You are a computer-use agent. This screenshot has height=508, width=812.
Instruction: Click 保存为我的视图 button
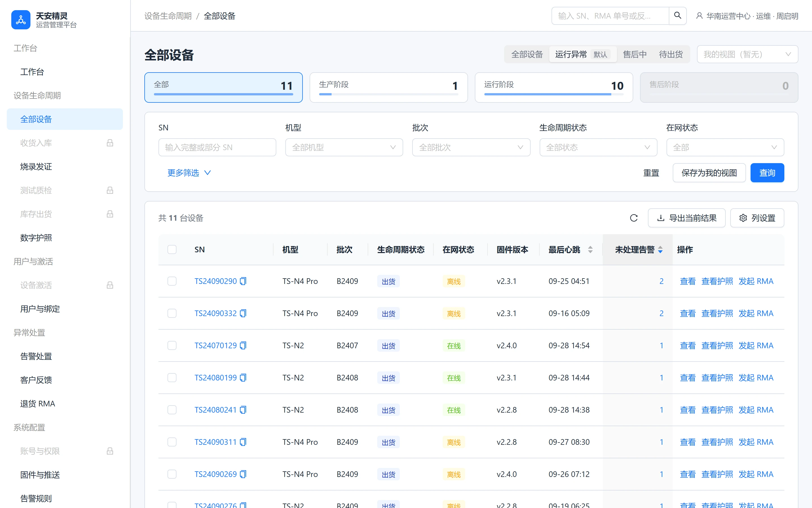709,173
